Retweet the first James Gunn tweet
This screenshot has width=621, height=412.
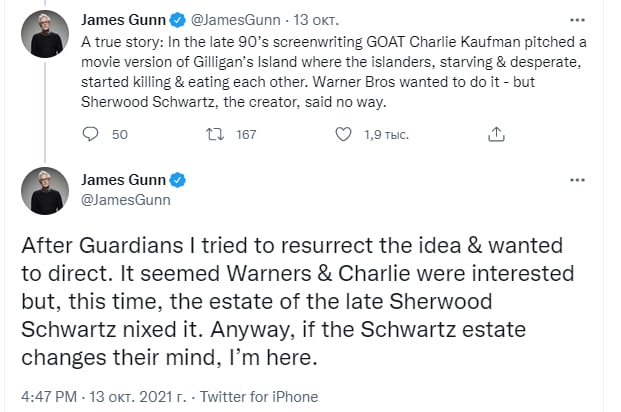coord(214,135)
